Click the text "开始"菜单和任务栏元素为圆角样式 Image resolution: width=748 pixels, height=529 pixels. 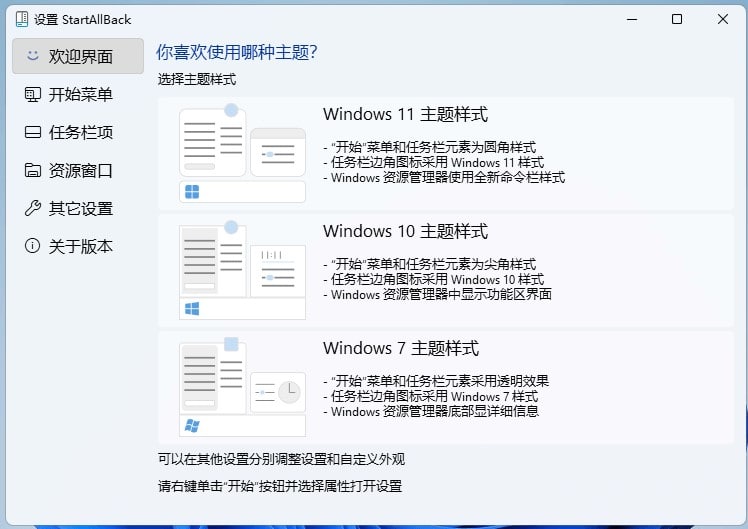tap(434, 147)
